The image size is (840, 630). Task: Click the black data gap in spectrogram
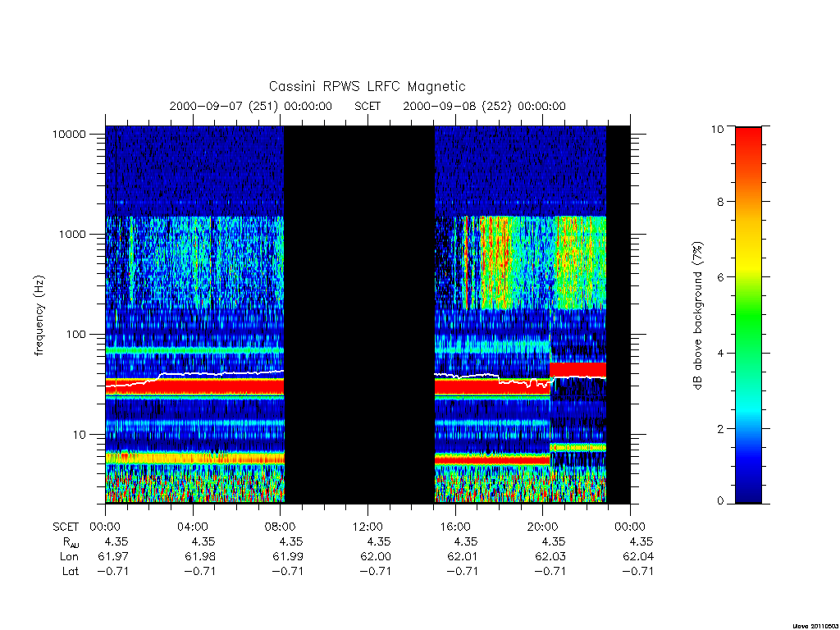pos(359,314)
